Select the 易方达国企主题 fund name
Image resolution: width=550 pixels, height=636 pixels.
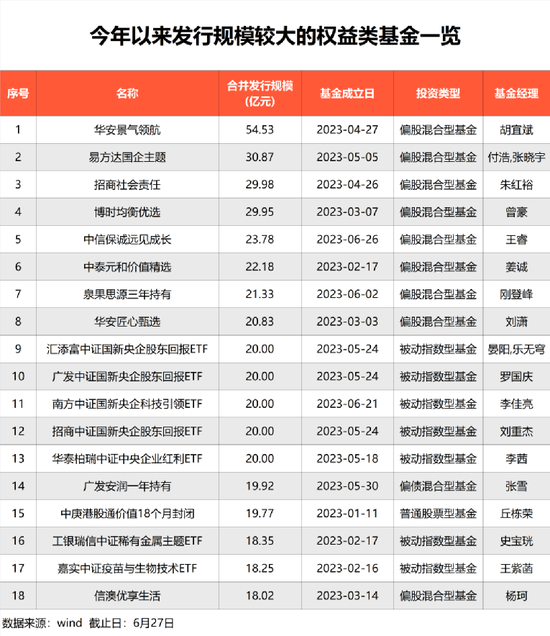pyautogui.click(x=127, y=157)
